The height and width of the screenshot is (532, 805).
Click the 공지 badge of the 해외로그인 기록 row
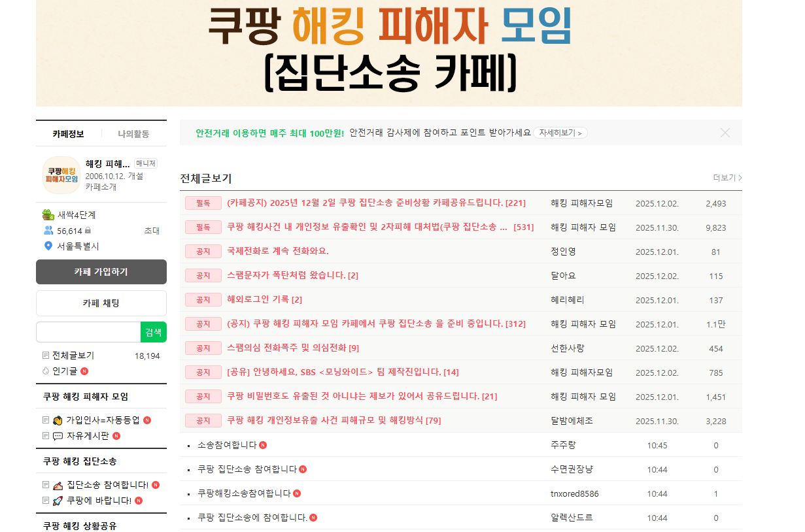coord(203,299)
